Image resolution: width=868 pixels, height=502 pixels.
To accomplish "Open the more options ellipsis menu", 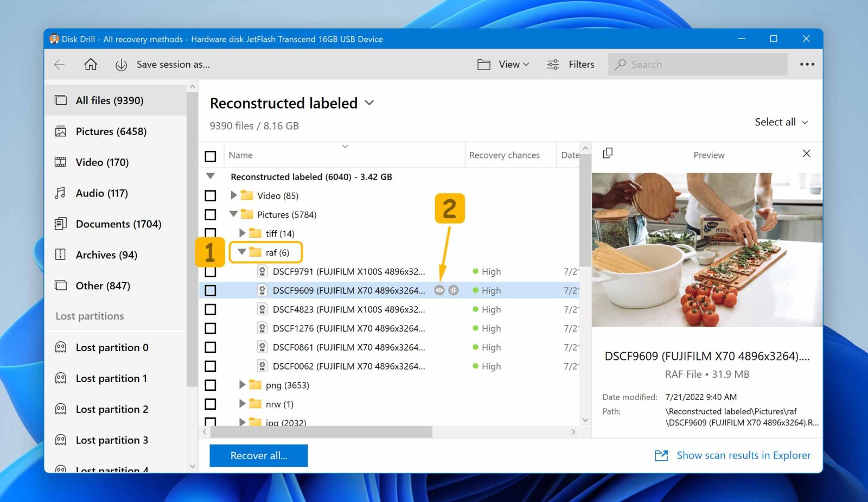I will pos(807,64).
